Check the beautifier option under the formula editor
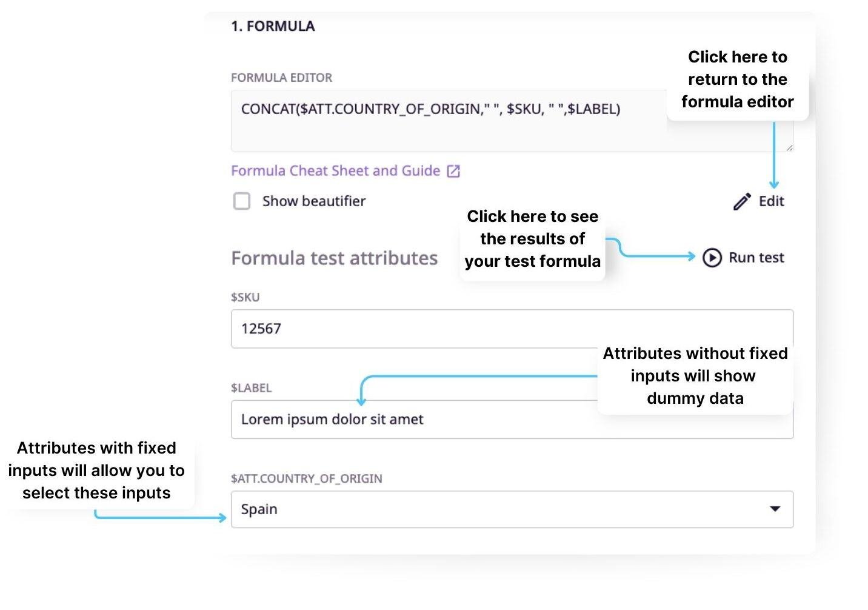This screenshot has width=868, height=610. [242, 201]
